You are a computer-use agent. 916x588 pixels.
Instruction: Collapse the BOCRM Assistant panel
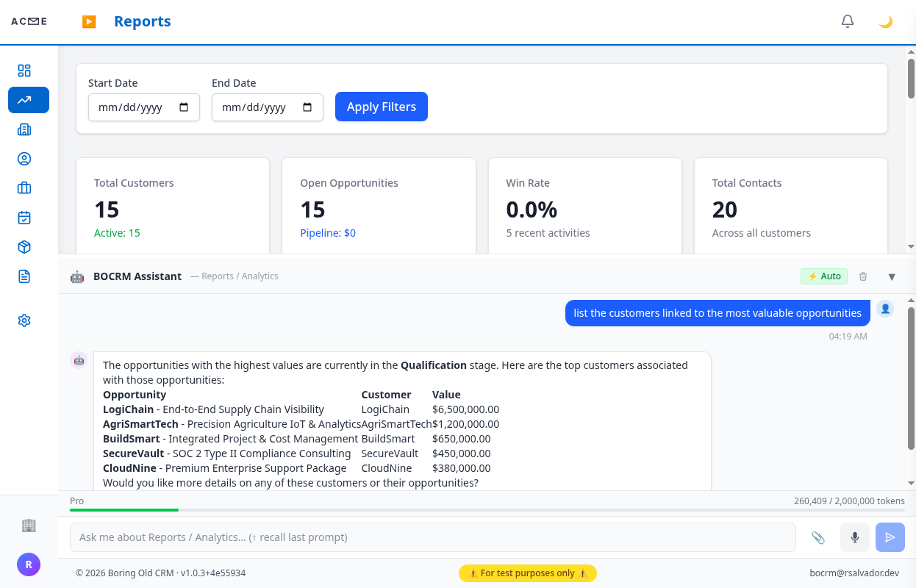coord(892,276)
